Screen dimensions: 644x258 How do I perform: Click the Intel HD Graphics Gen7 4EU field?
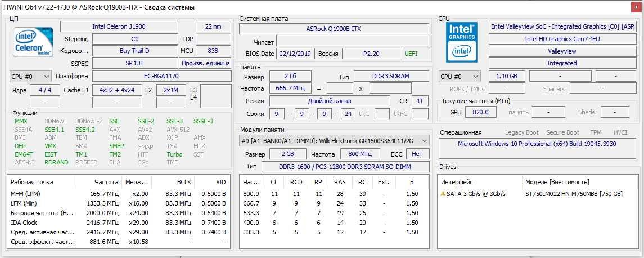tap(562, 39)
